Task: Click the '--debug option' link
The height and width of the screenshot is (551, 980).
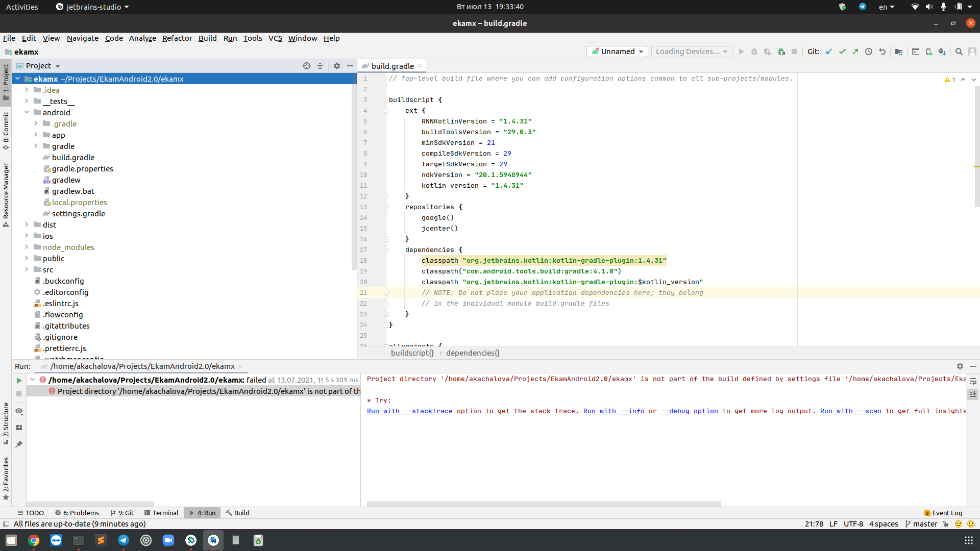Action: coord(689,411)
